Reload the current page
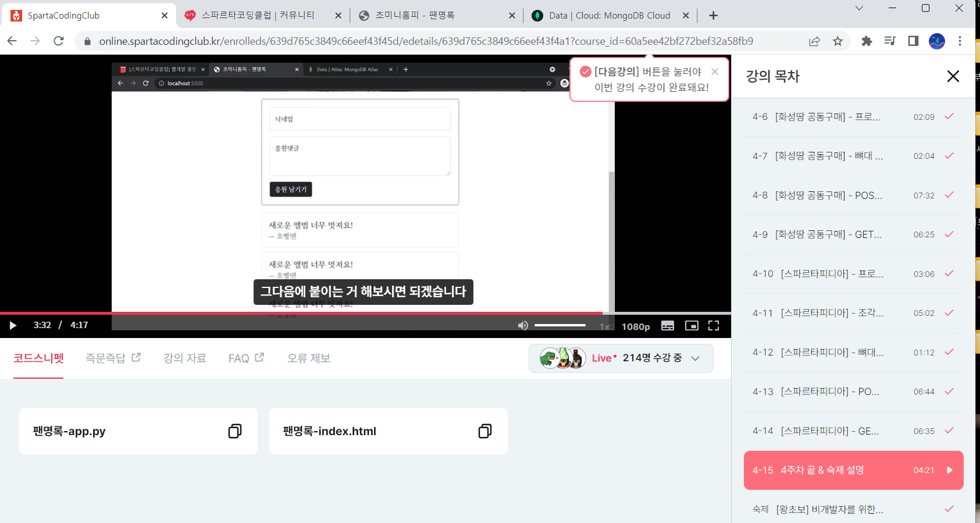Image resolution: width=980 pixels, height=523 pixels. [59, 41]
